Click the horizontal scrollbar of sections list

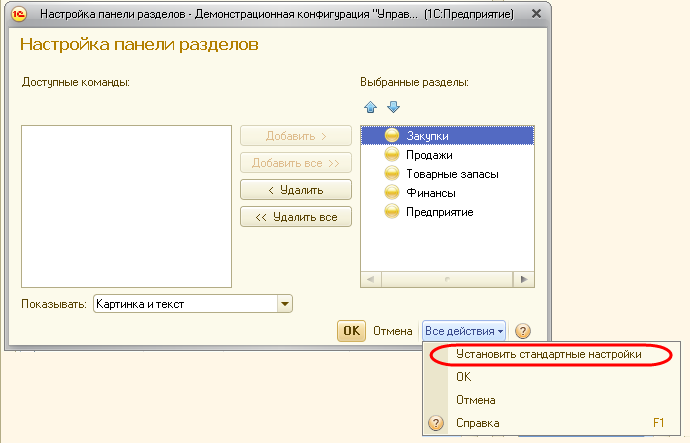coord(447,279)
